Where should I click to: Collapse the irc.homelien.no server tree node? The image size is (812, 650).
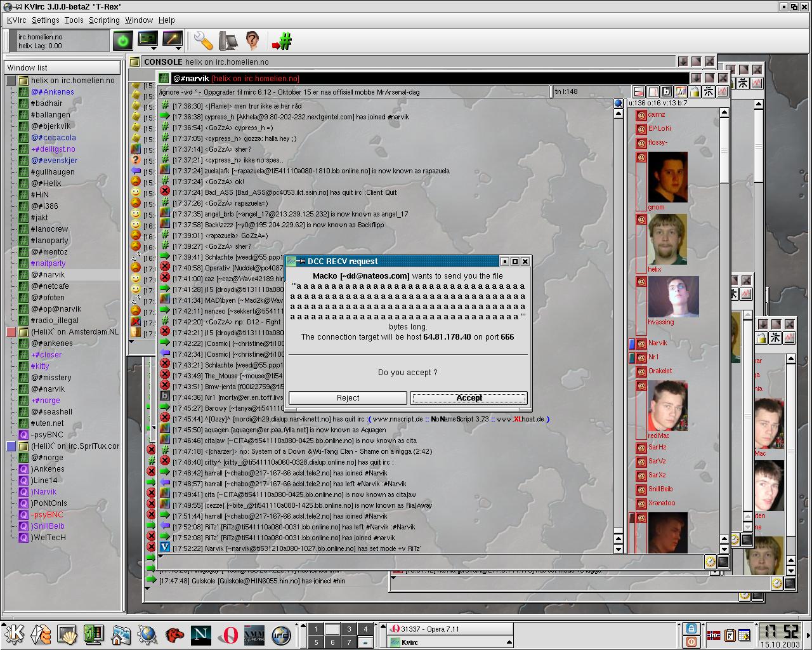pyautogui.click(x=11, y=81)
